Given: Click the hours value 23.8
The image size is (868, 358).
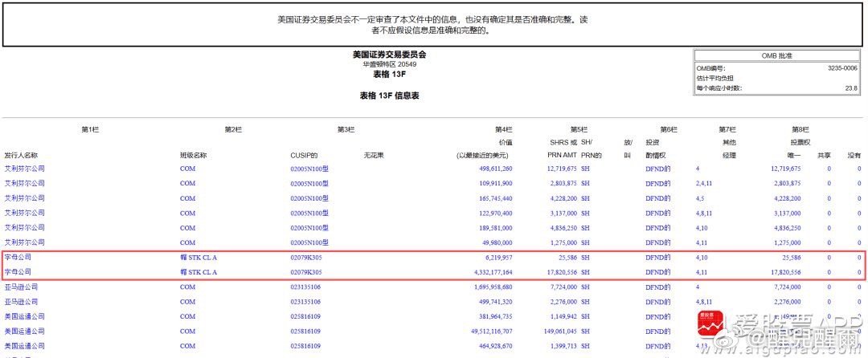Looking at the screenshot, I should tap(851, 88).
